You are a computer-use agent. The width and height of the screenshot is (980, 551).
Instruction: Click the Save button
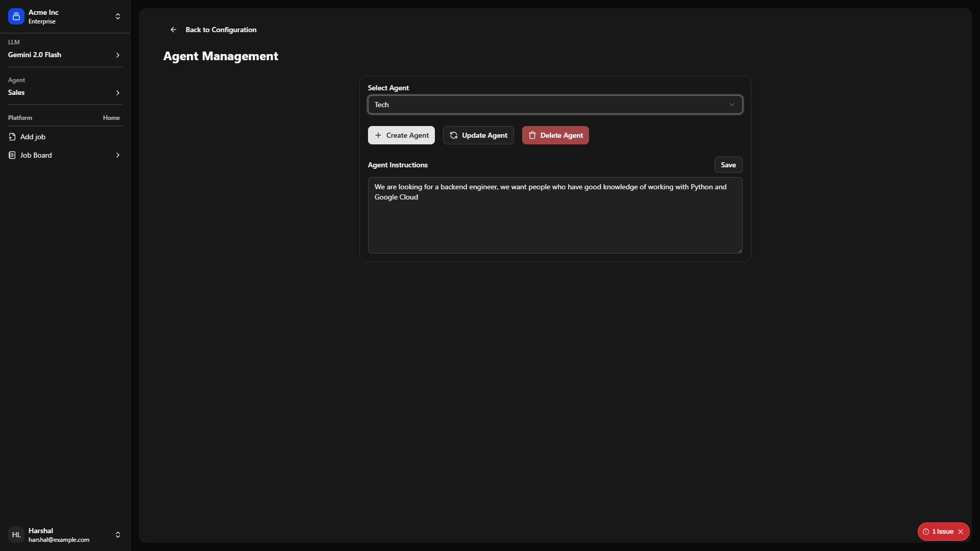[728, 165]
